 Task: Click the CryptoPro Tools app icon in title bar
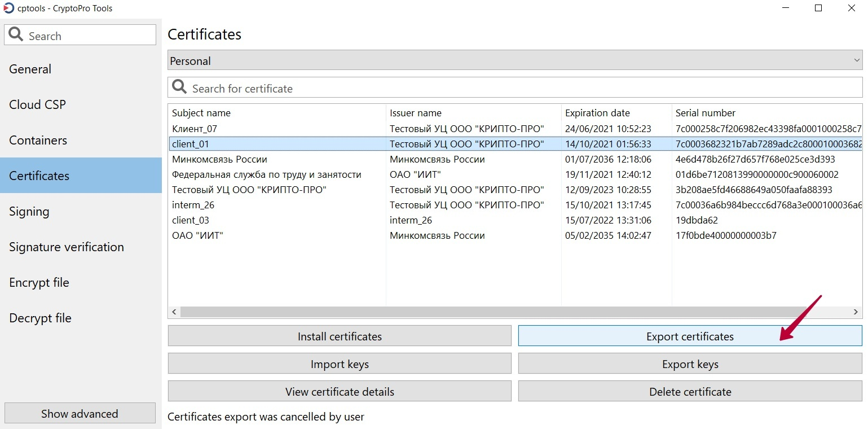(x=8, y=8)
